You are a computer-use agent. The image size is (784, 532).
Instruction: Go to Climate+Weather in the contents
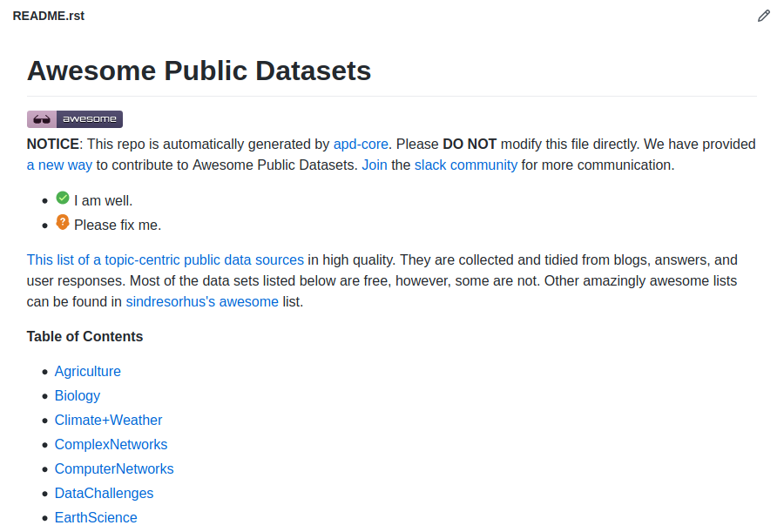click(x=109, y=420)
